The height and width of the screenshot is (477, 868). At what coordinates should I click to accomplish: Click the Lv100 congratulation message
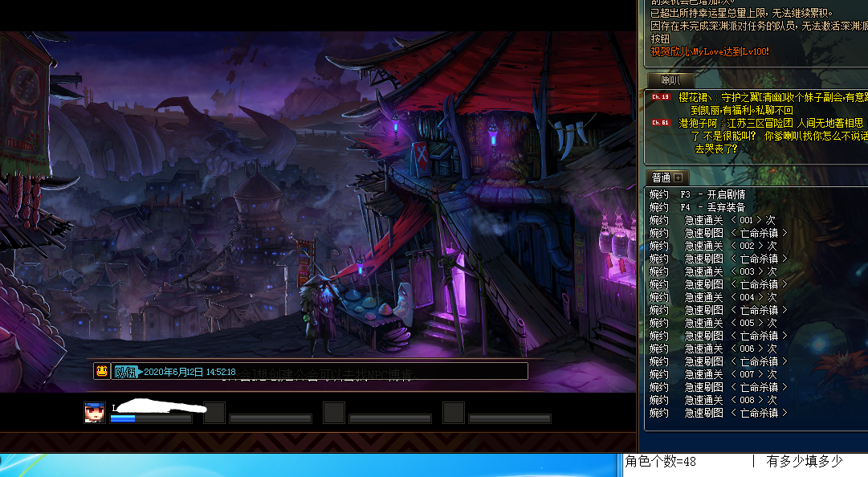click(710, 51)
